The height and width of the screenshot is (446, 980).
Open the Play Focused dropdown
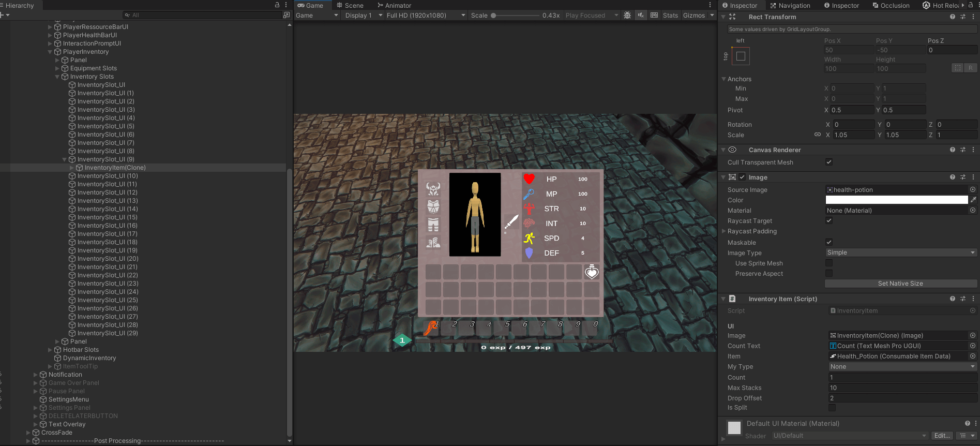click(x=592, y=15)
